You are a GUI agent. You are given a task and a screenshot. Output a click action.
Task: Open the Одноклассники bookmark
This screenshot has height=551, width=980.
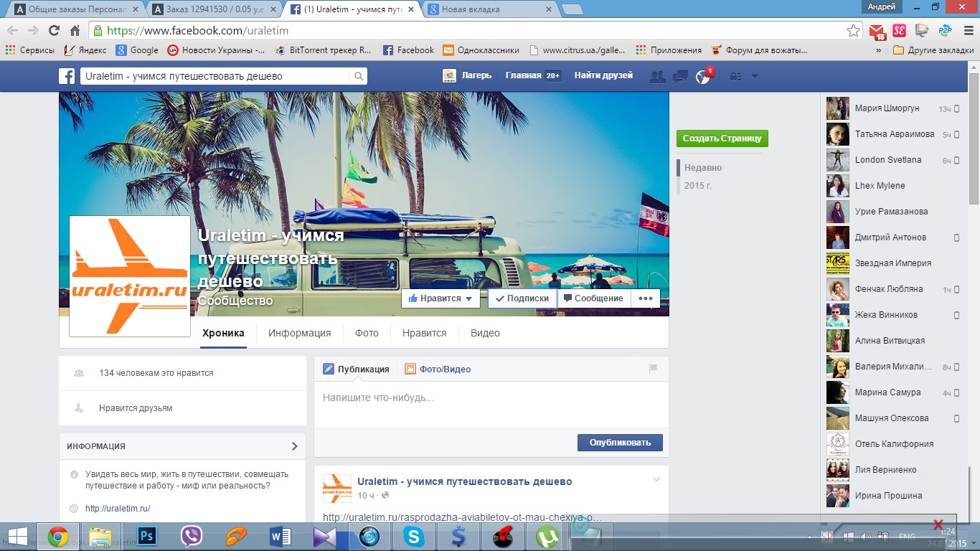[481, 50]
